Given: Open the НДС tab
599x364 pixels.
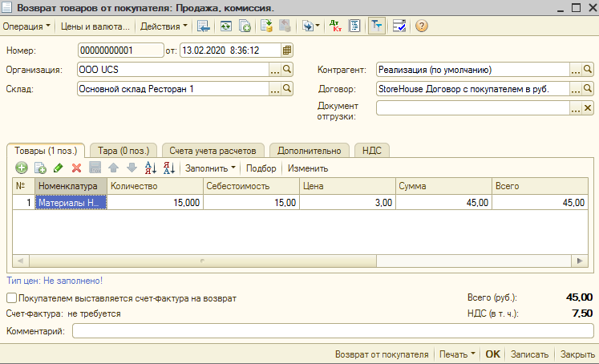Looking at the screenshot, I should 372,151.
